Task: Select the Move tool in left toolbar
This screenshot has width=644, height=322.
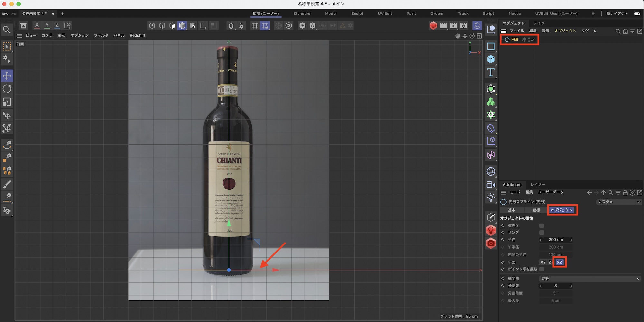Action: point(7,76)
